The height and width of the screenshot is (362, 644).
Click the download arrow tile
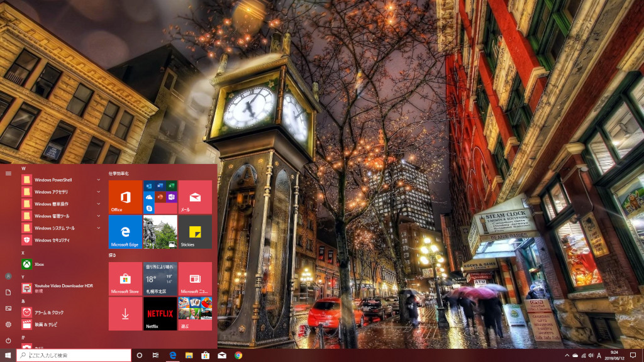(x=125, y=314)
